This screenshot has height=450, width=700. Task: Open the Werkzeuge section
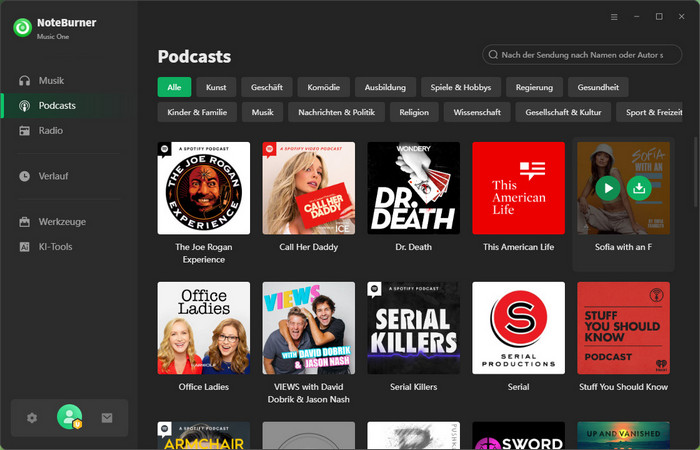point(67,222)
